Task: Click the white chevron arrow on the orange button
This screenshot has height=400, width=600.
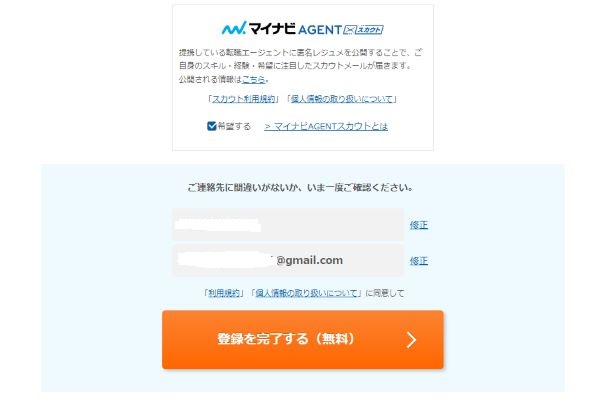Action: coord(411,340)
